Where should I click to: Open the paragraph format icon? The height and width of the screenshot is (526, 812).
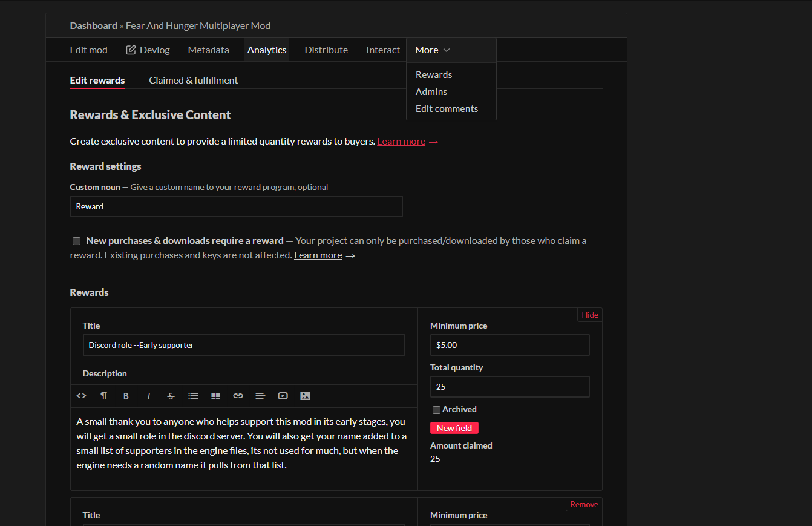tap(103, 396)
